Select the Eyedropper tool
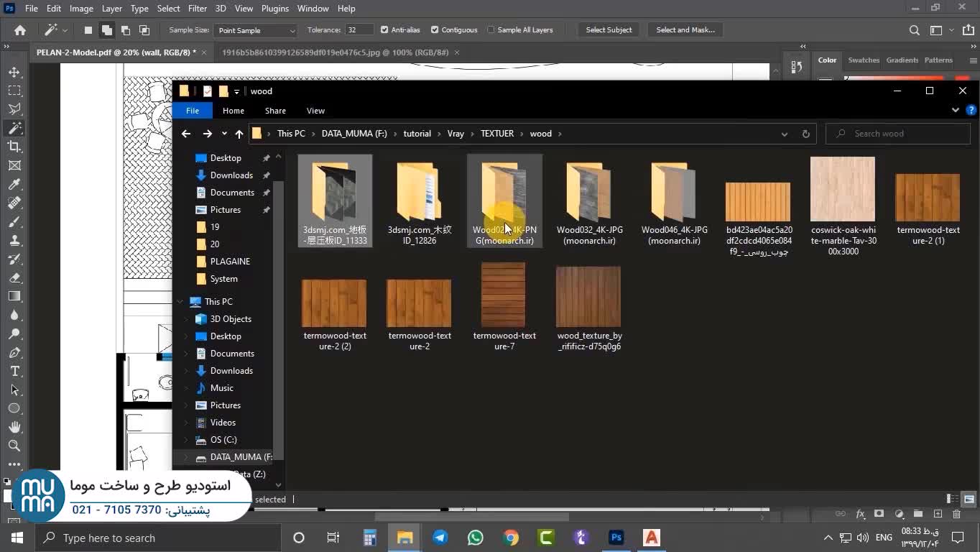Screen dimensions: 980x552 pos(14,184)
